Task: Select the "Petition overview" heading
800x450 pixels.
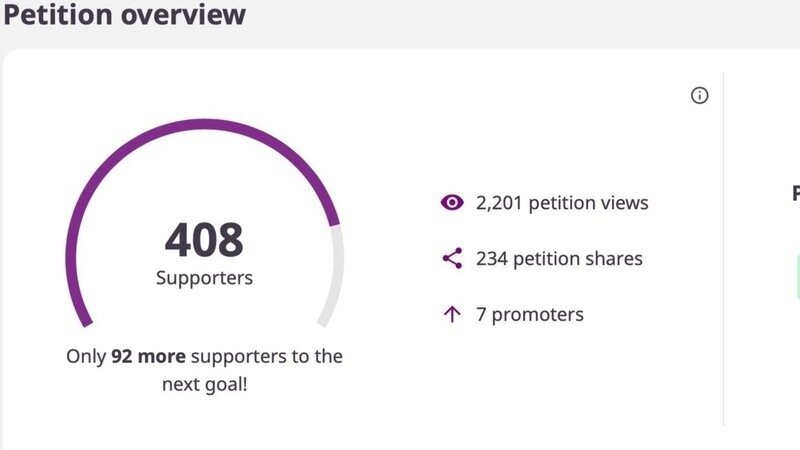Action: coord(123,15)
